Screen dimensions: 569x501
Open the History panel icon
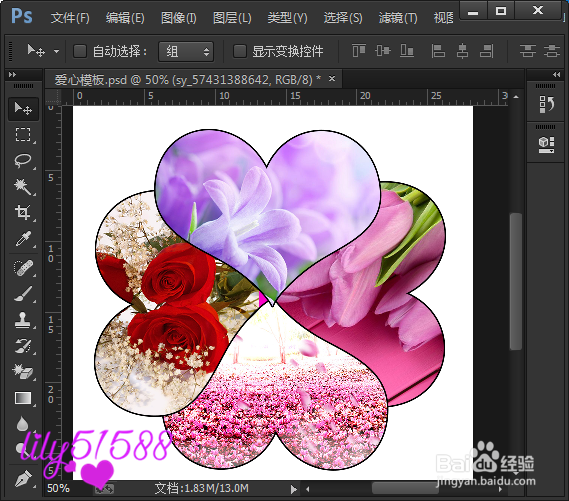coord(547,104)
